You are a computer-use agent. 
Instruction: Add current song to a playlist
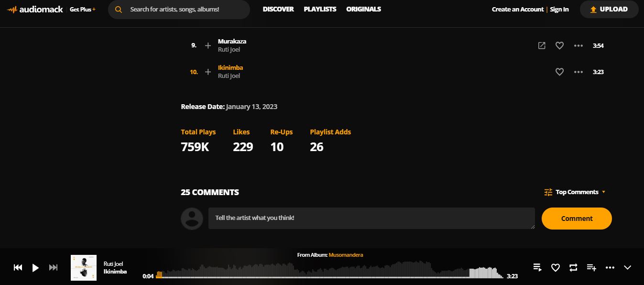click(x=591, y=268)
